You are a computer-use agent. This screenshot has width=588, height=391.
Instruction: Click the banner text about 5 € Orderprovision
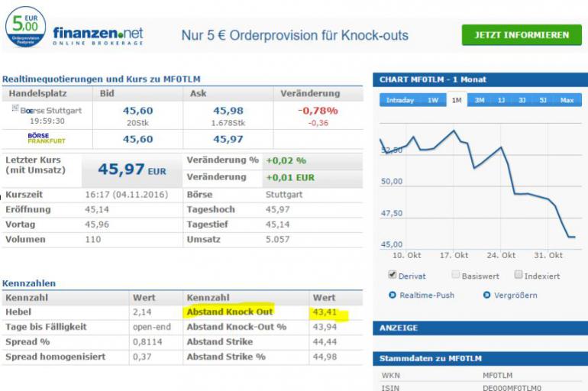click(295, 35)
